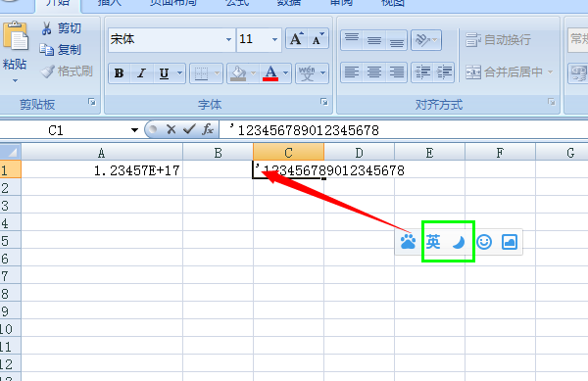Decrease indent button
This screenshot has width=588, height=381.
[422, 71]
